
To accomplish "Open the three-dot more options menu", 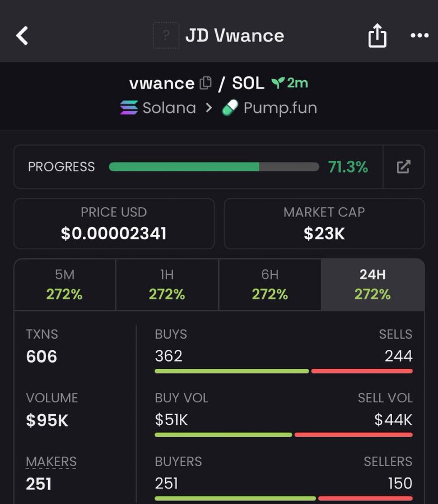I will [x=419, y=36].
